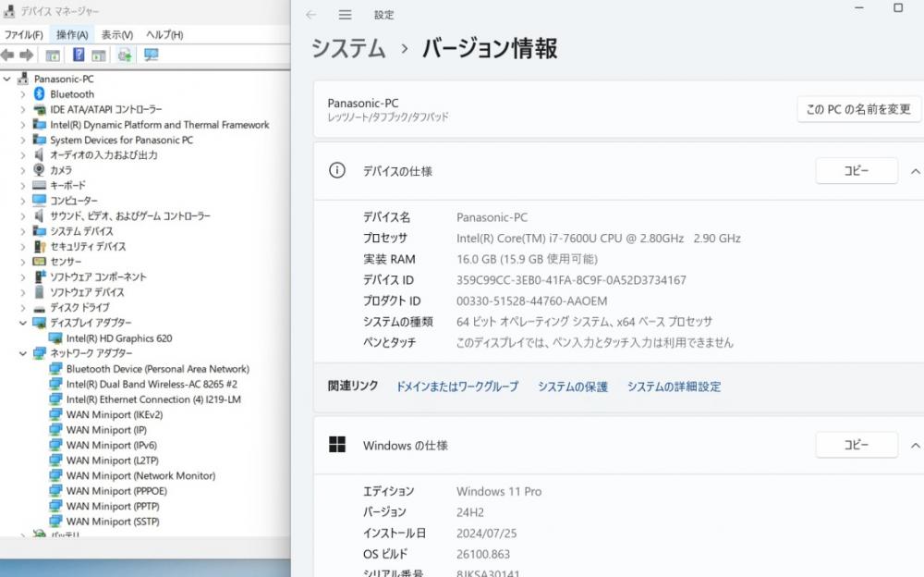Screen dimensions: 924x577
Task: Click the RAM value 16.0 GB
Action: pos(527,259)
